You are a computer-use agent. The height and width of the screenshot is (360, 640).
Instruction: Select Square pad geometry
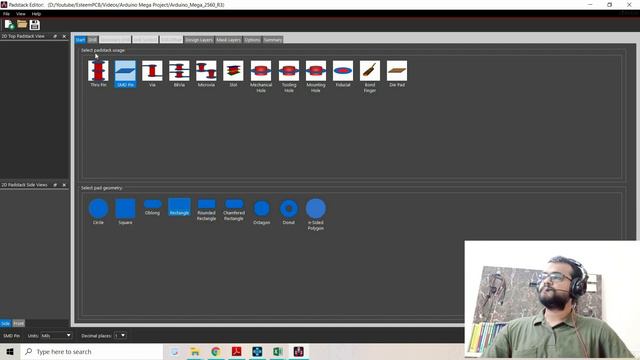coord(125,211)
